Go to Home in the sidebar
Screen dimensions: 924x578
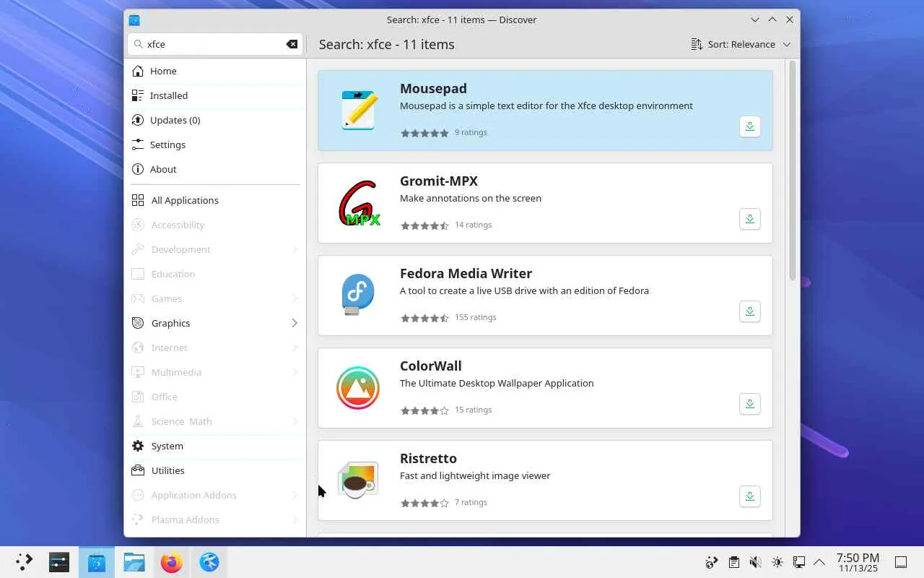tap(215, 71)
